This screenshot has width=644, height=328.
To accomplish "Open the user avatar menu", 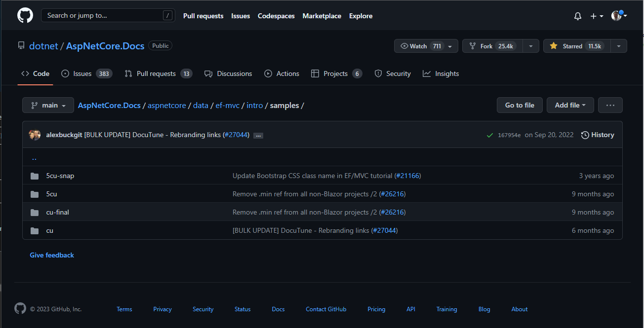I will click(x=619, y=16).
